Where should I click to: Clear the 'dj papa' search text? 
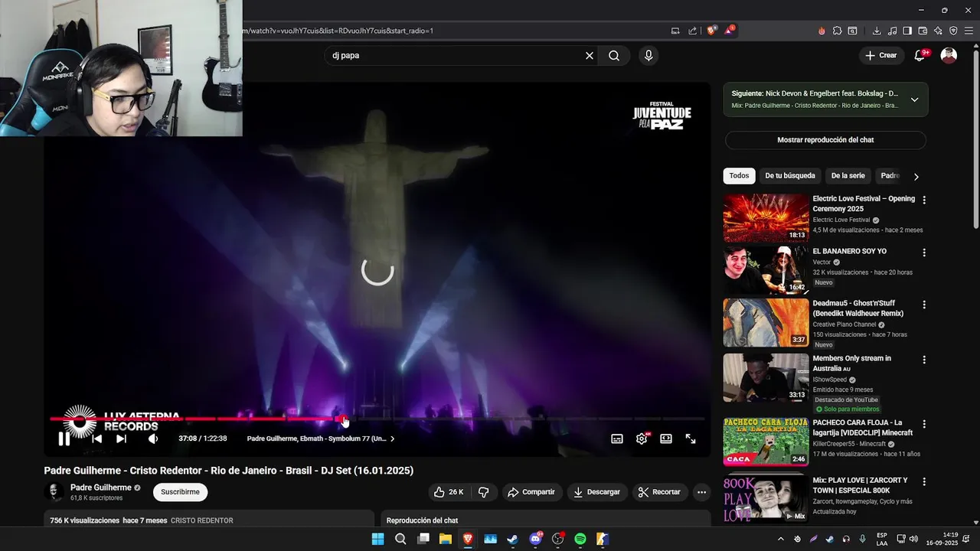(x=590, y=55)
